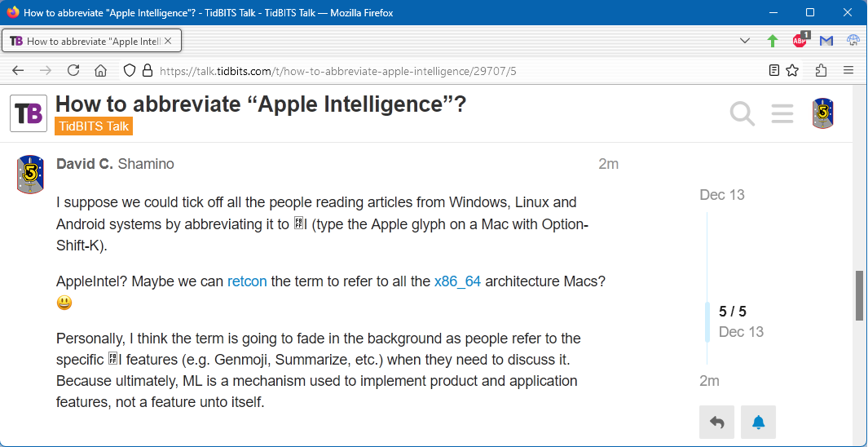Select the 'How to abbreviate' browser tab

coord(92,41)
